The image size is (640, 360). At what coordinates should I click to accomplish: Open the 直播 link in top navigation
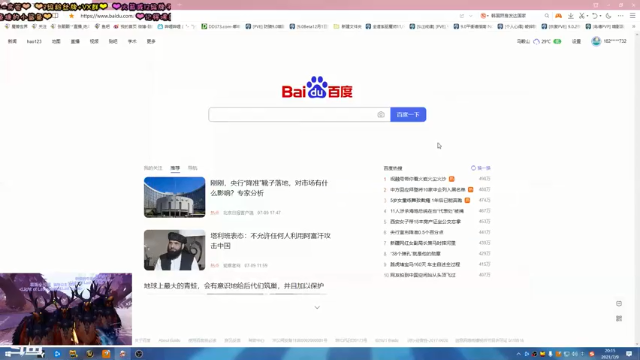[75, 41]
